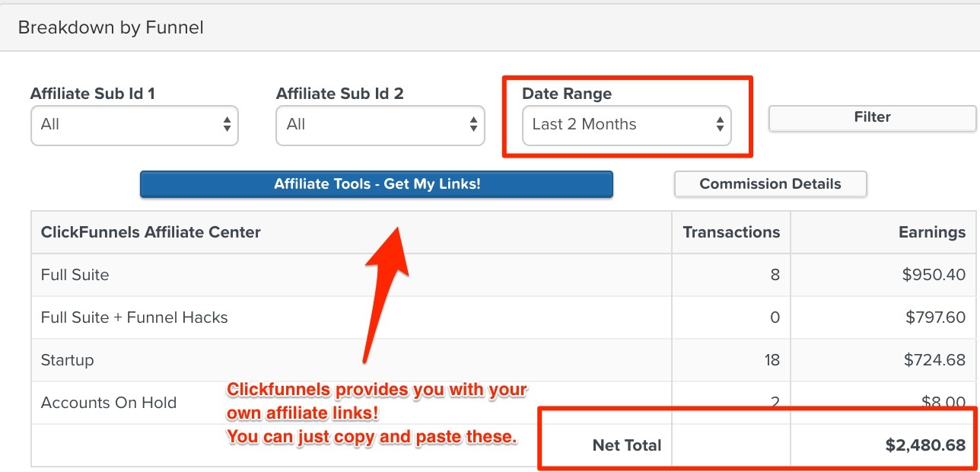Click the Filter button
The height and width of the screenshot is (472, 980).
(872, 118)
